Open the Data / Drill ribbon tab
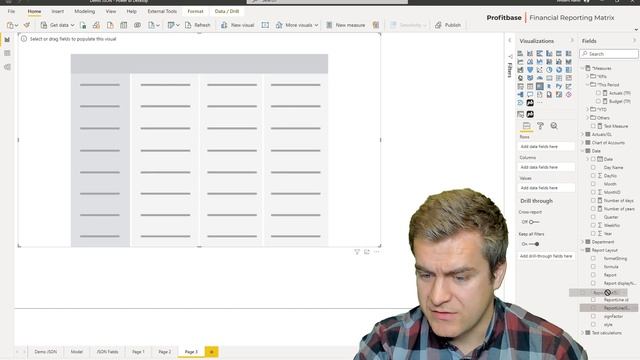Viewport: 640px width, 360px height. 227,11
